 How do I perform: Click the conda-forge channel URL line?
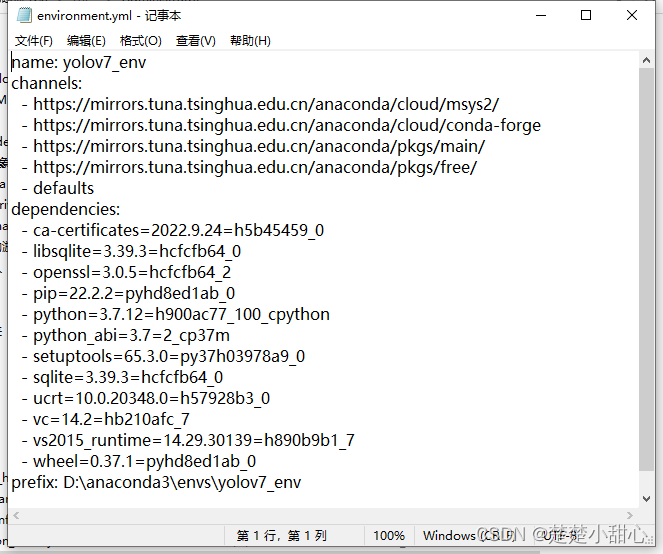(282, 125)
